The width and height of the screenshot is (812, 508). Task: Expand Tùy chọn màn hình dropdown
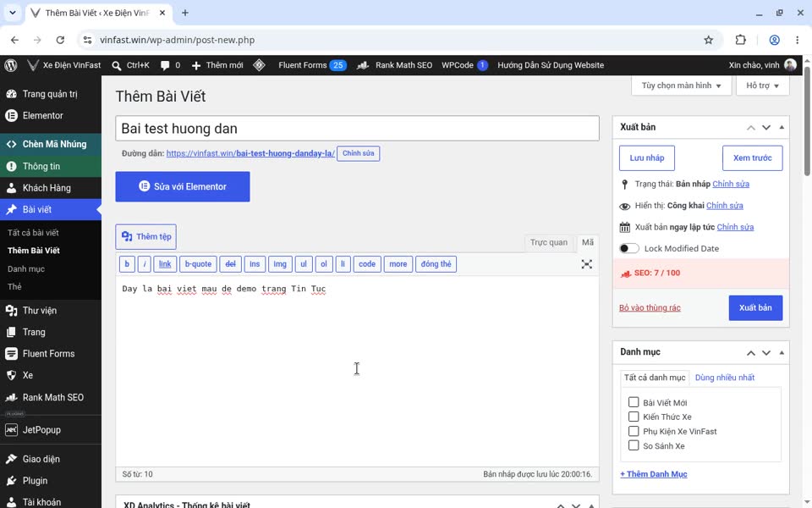coord(681,86)
